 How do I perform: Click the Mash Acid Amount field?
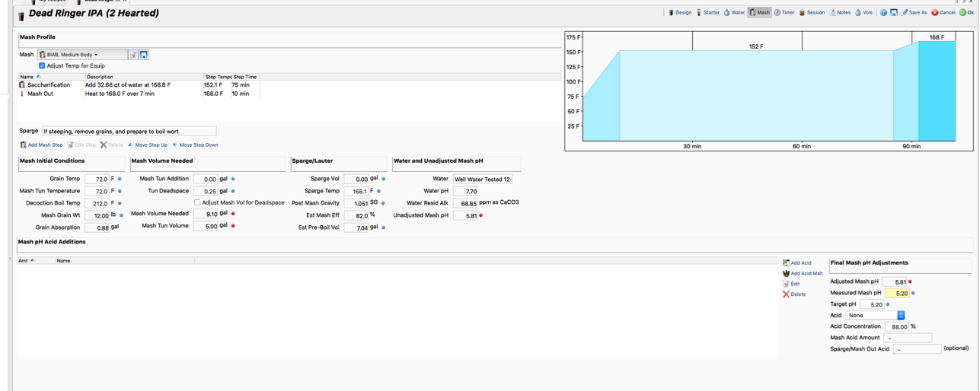(x=908, y=338)
